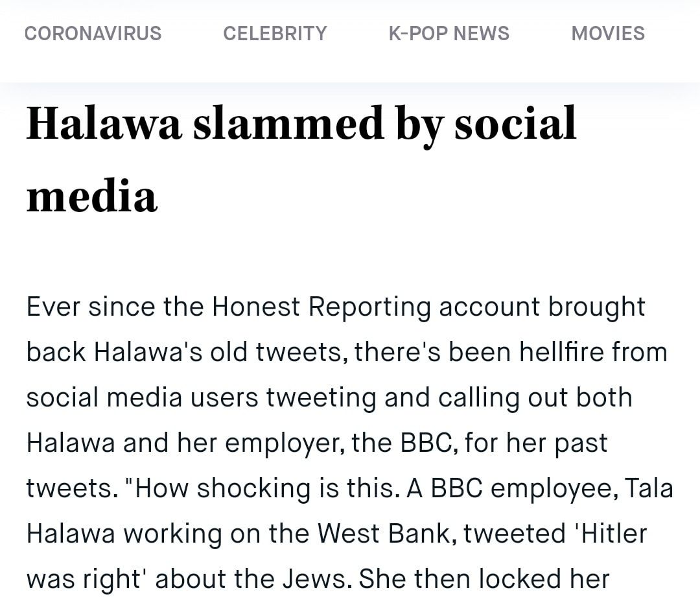This screenshot has width=700, height=601.
Task: Click the headline 'Halawa slammed by social media'
Action: 301,159
